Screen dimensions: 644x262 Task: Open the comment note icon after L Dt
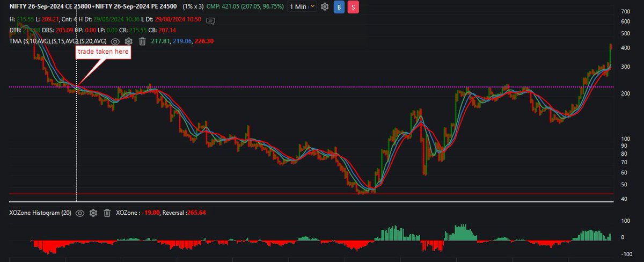tap(210, 21)
